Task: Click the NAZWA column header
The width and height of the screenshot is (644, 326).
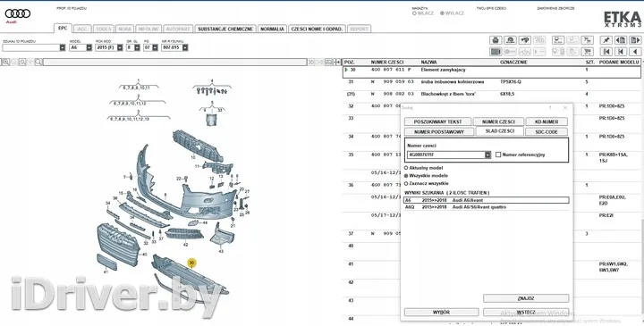Action: (428, 62)
